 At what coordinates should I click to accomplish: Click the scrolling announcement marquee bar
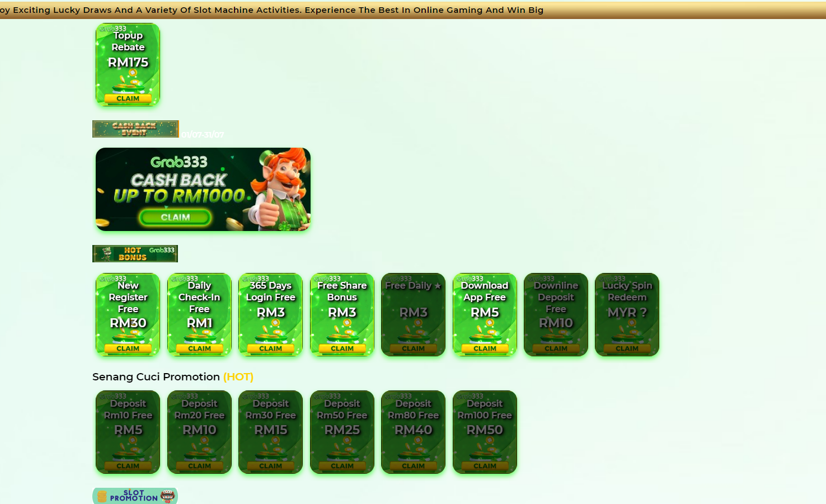point(413,10)
